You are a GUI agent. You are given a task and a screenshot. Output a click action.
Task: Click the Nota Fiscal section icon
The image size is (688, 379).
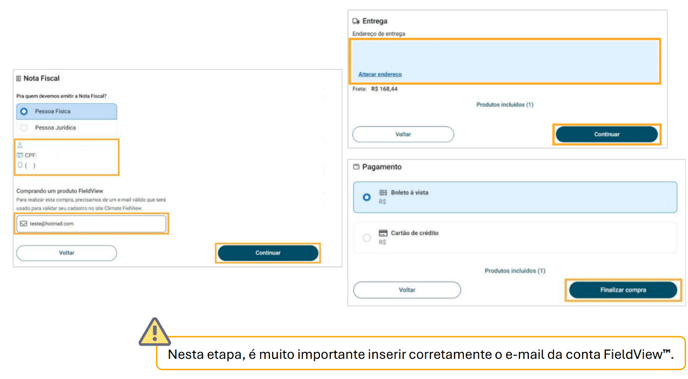(18, 79)
